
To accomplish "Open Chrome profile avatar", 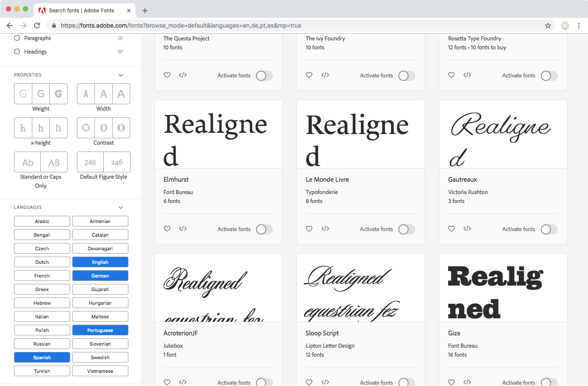I will pos(565,26).
